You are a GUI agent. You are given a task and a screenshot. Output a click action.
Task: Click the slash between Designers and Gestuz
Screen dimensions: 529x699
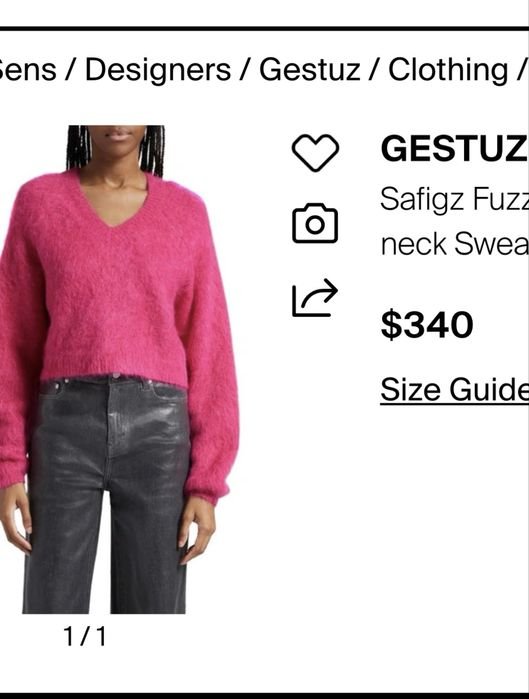click(x=245, y=70)
